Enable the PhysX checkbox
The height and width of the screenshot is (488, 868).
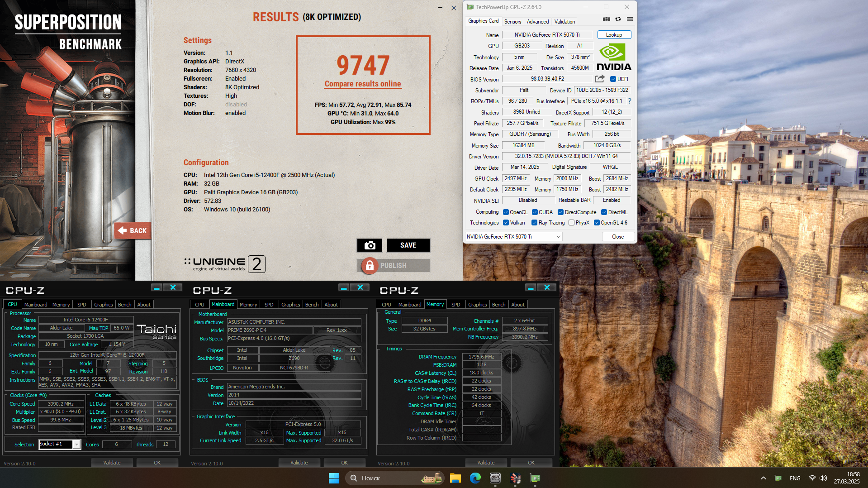tap(571, 223)
